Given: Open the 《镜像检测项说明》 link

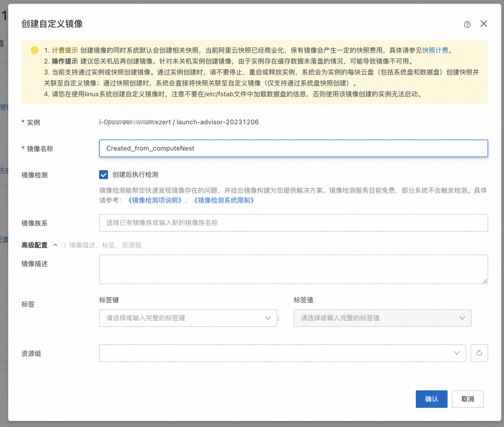Looking at the screenshot, I should pyautogui.click(x=155, y=200).
